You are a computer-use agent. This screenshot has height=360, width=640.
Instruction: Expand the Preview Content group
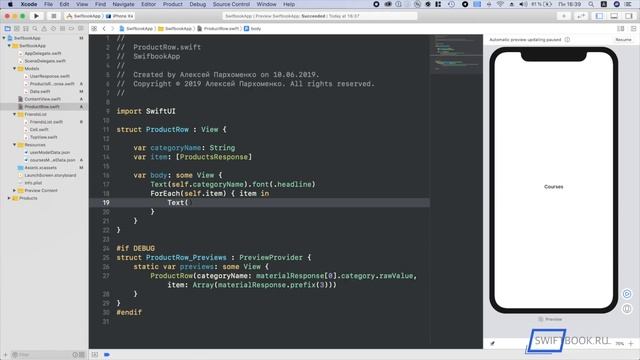point(15,191)
